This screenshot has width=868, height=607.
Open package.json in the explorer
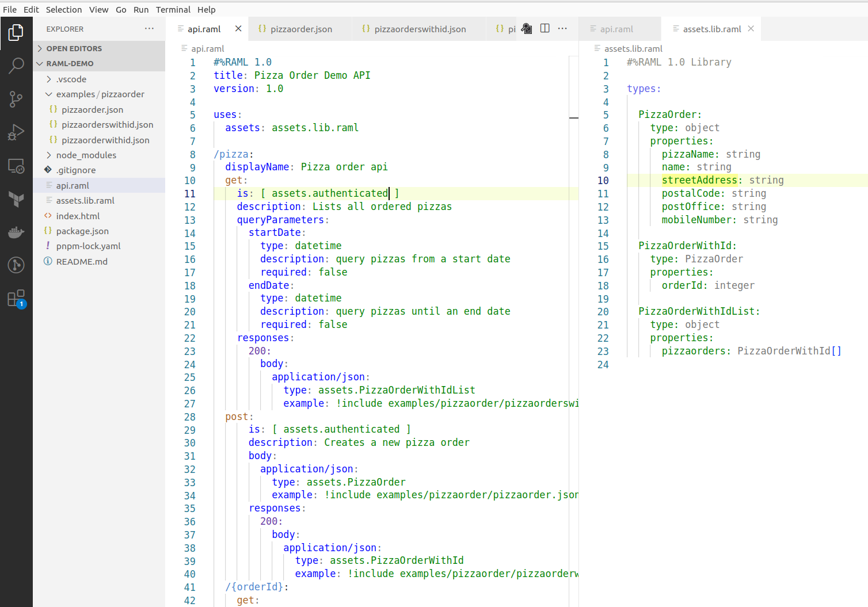tap(99, 231)
